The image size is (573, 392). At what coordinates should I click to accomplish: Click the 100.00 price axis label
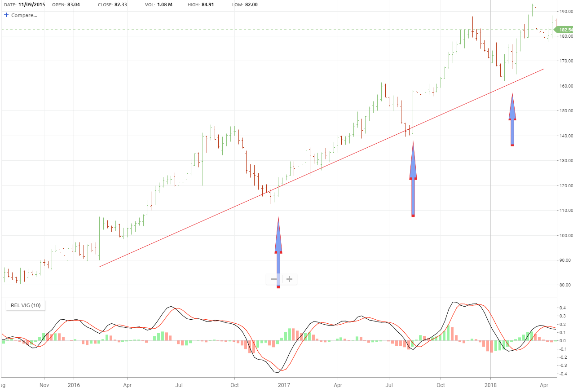565,235
